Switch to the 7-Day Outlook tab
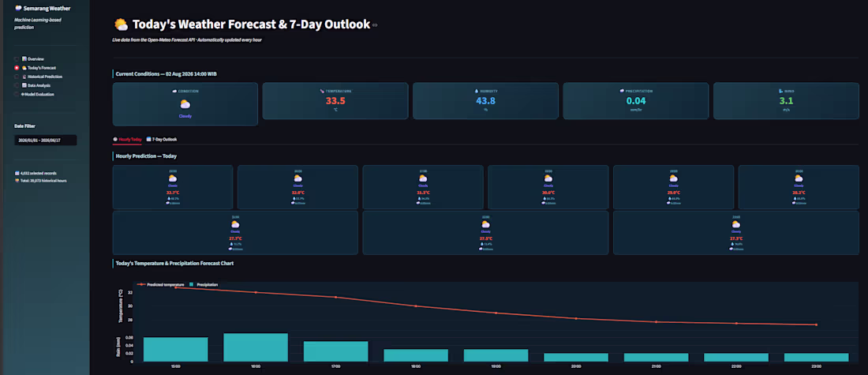868x375 pixels. 162,139
